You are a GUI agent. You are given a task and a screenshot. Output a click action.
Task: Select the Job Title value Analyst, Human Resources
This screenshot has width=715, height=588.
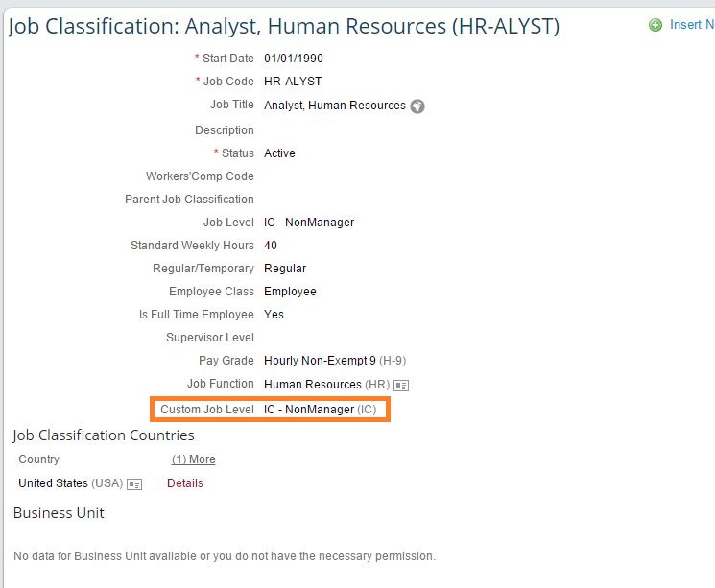335,106
